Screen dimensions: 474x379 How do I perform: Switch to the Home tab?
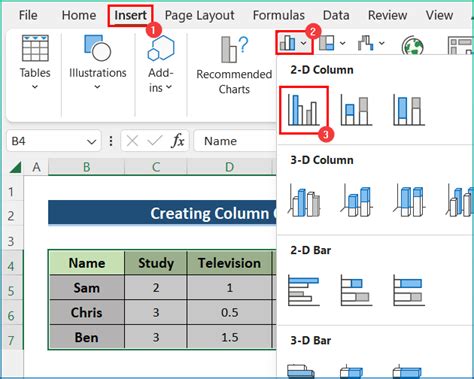pos(79,15)
